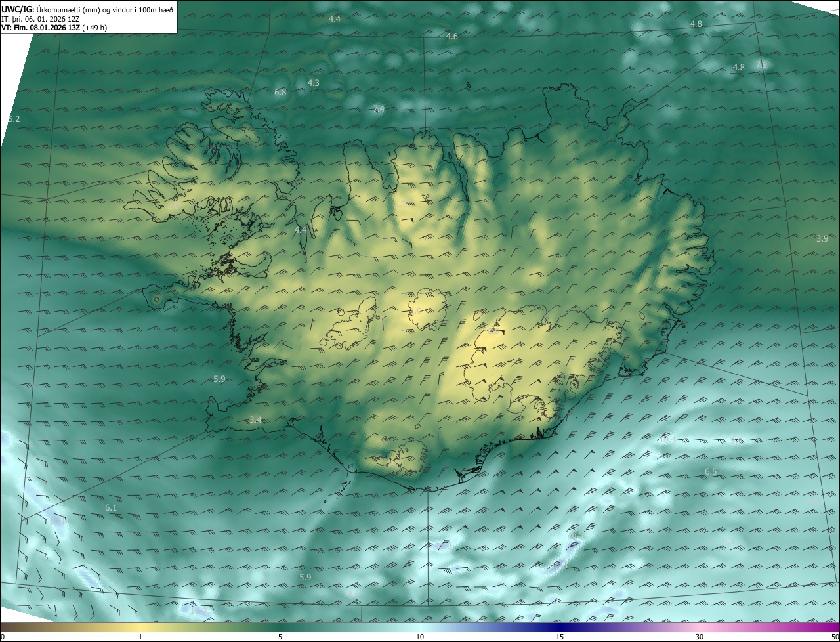Click the valid time line 'VT: Fim. 08.01.2026 13Z (+49 h)'

(x=54, y=28)
